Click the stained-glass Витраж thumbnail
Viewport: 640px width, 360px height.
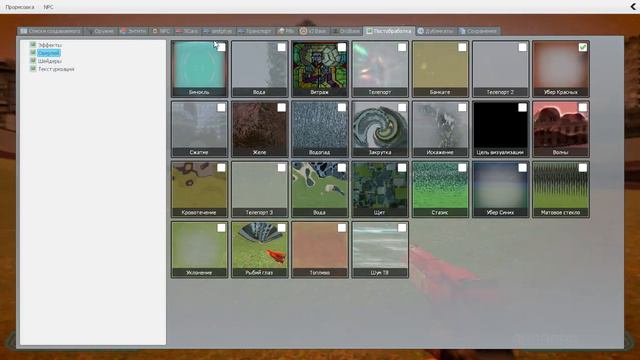(x=320, y=69)
